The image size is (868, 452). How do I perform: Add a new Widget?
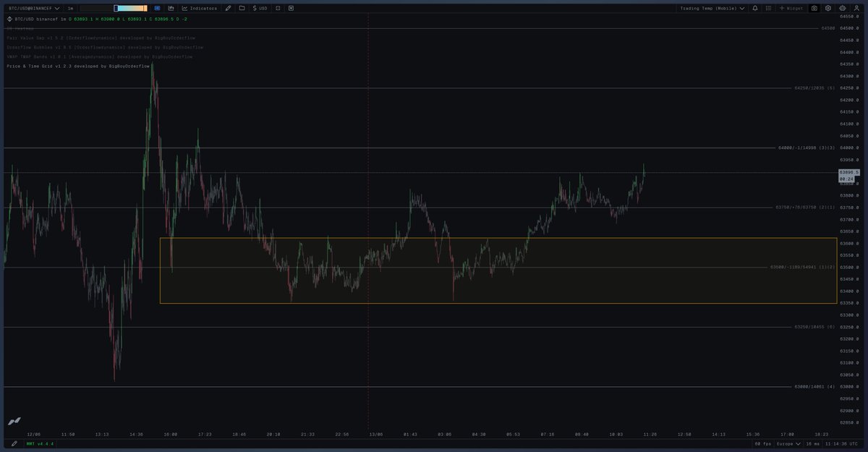click(x=792, y=8)
